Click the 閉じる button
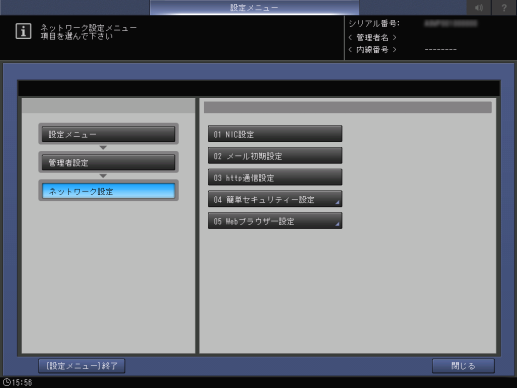The width and height of the screenshot is (517, 388). 463,366
